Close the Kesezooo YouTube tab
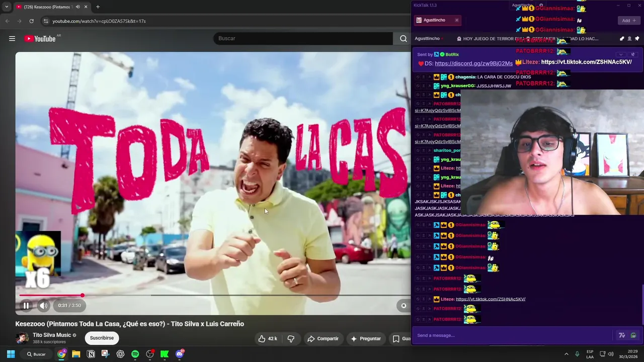The width and height of the screenshot is (644, 362). tap(86, 7)
